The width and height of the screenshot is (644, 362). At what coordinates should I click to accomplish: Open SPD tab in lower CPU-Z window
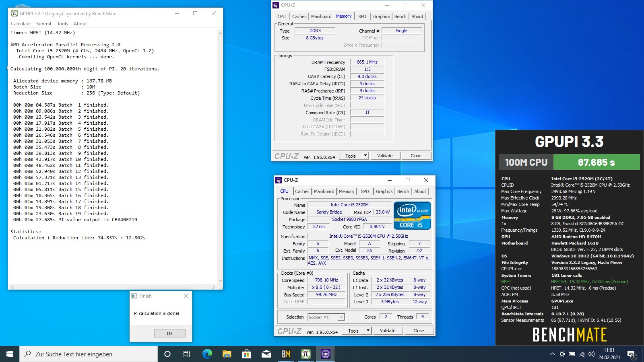tap(365, 191)
